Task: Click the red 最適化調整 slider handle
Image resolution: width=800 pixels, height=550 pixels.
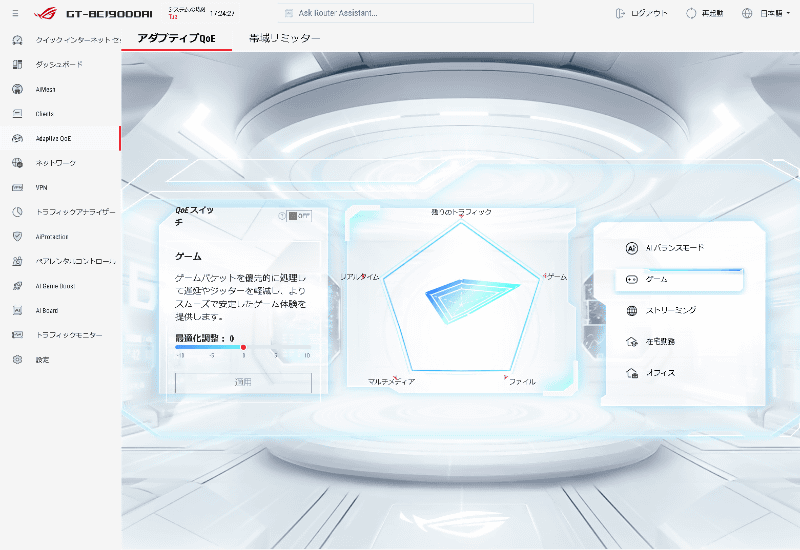Action: (243, 347)
